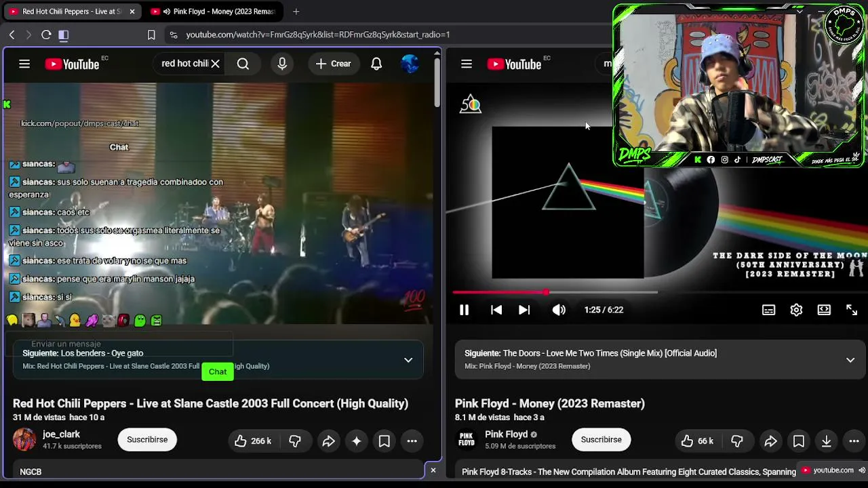Click the 'Enviar un mensaje' chat message field

[119, 344]
